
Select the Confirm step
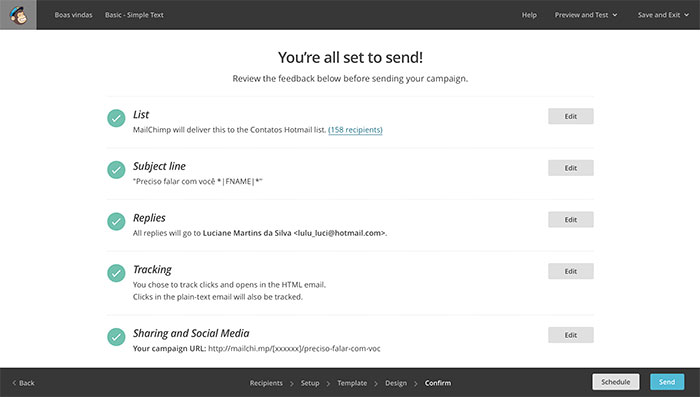point(438,383)
